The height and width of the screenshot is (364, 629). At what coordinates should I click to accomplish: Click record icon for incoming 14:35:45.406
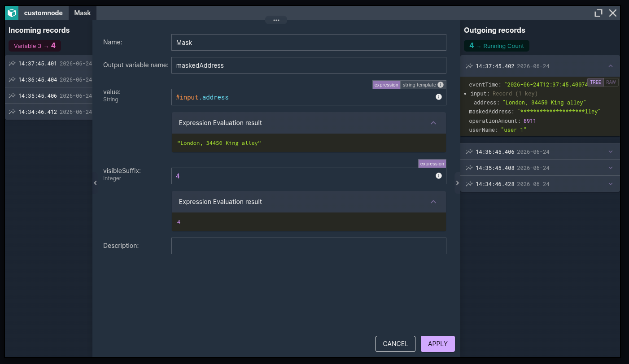(12, 95)
